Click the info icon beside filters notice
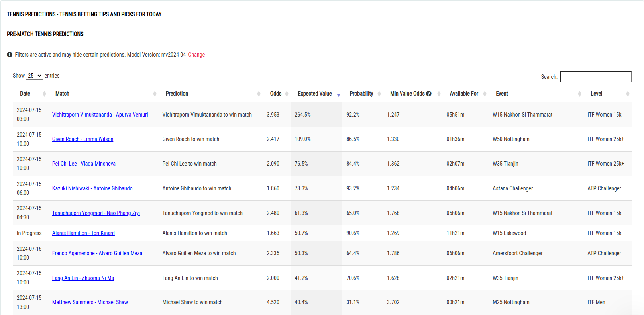Image resolution: width=644 pixels, height=315 pixels. tap(10, 55)
